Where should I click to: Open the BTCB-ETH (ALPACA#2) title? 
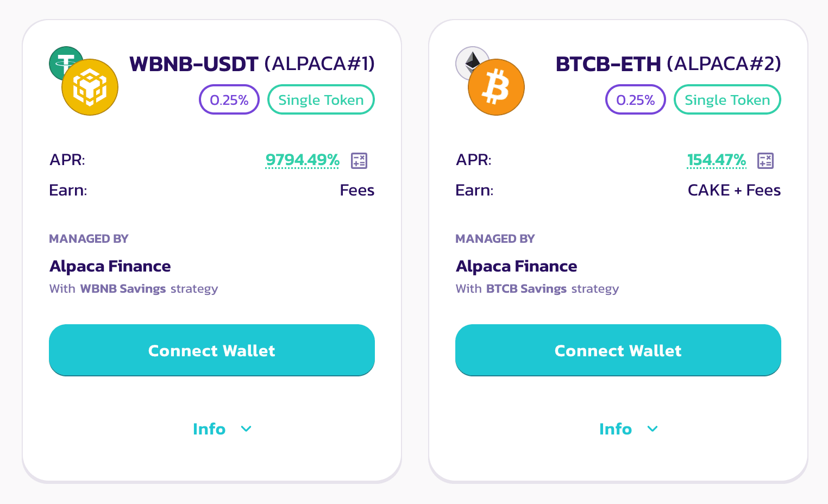(x=668, y=64)
